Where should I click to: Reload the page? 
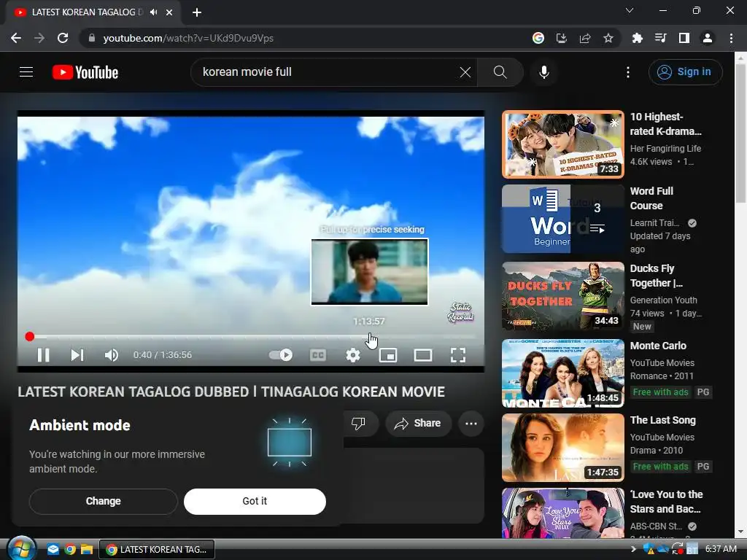[x=63, y=38]
